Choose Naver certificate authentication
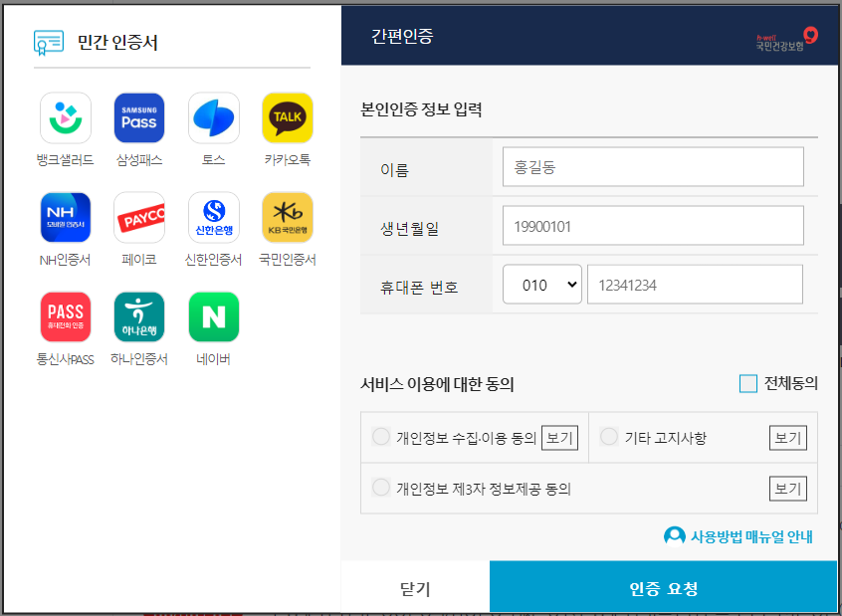 coord(213,315)
